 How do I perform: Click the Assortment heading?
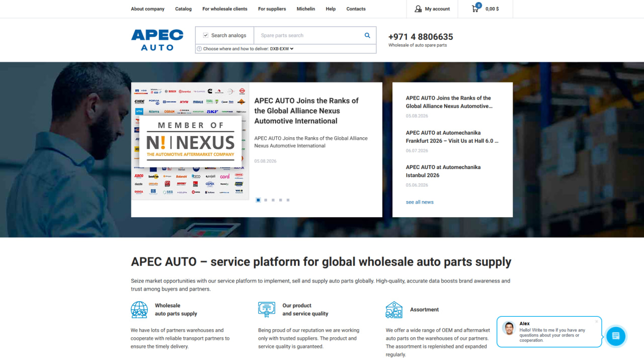coord(425,310)
